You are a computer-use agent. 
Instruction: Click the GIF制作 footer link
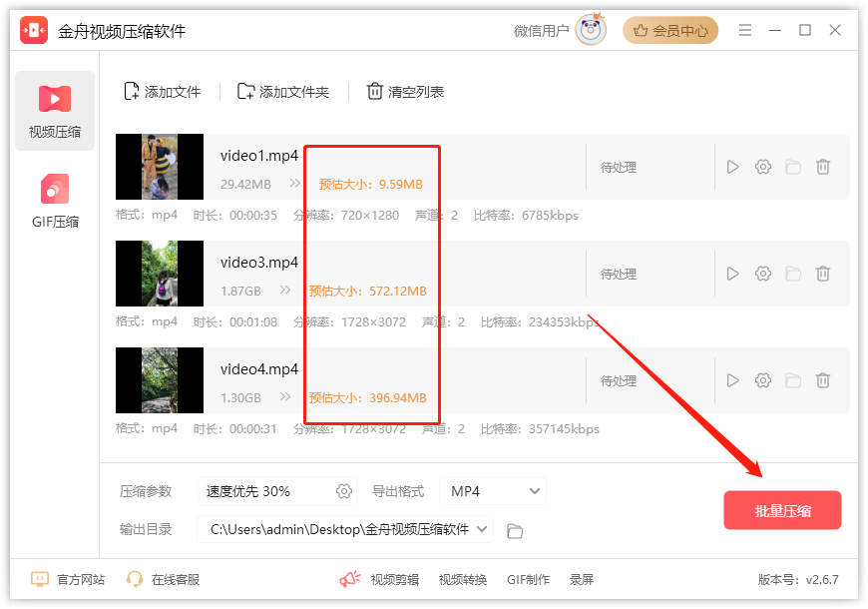coord(528,580)
